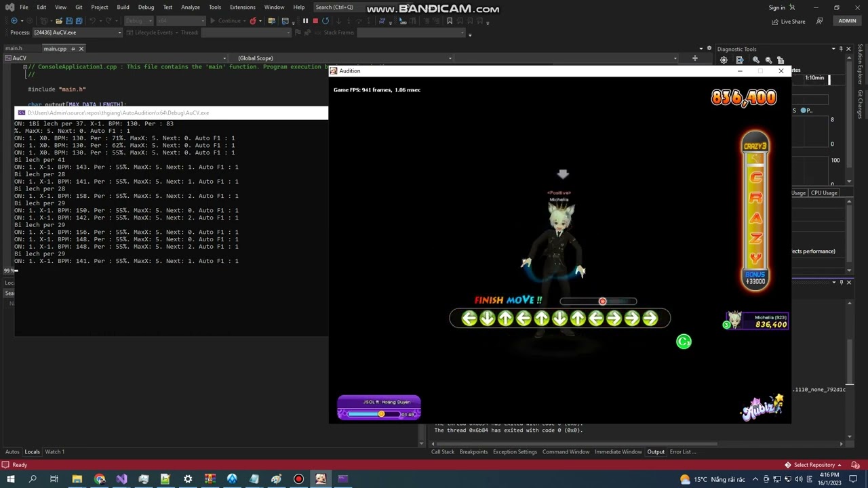Open a file with the toolbar folder icon
Screen dimensions: 868x488
(59, 21)
